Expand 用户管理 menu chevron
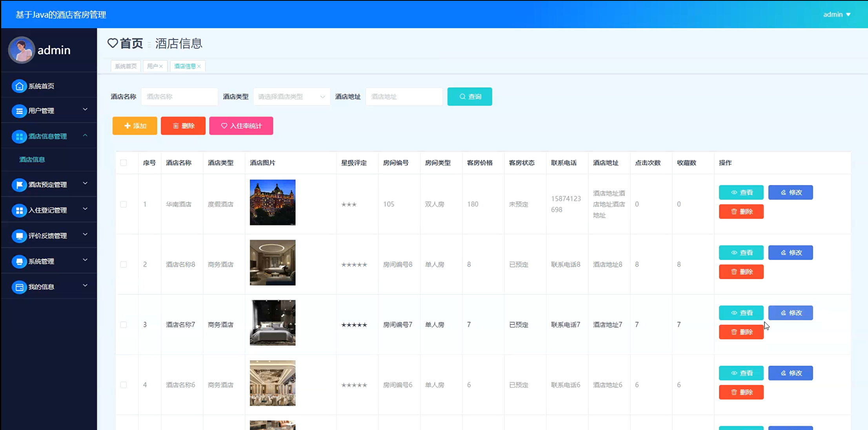 (85, 109)
